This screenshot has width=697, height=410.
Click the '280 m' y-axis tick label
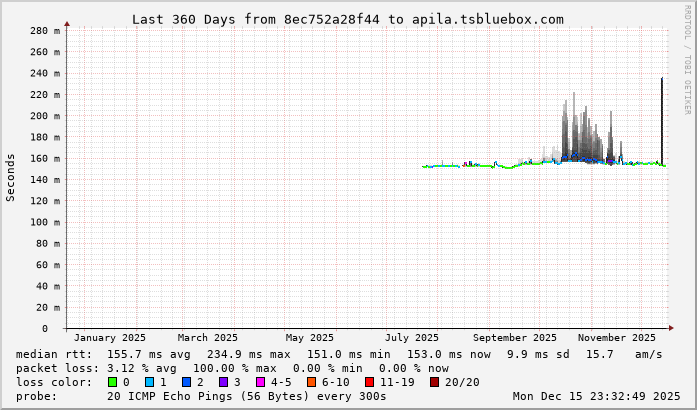[x=44, y=31]
